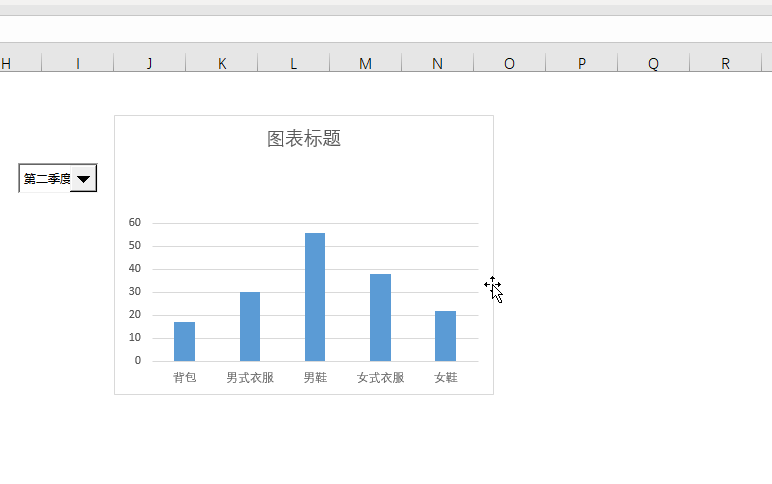Select column header O
Screen dimensions: 772x484
[x=510, y=64]
